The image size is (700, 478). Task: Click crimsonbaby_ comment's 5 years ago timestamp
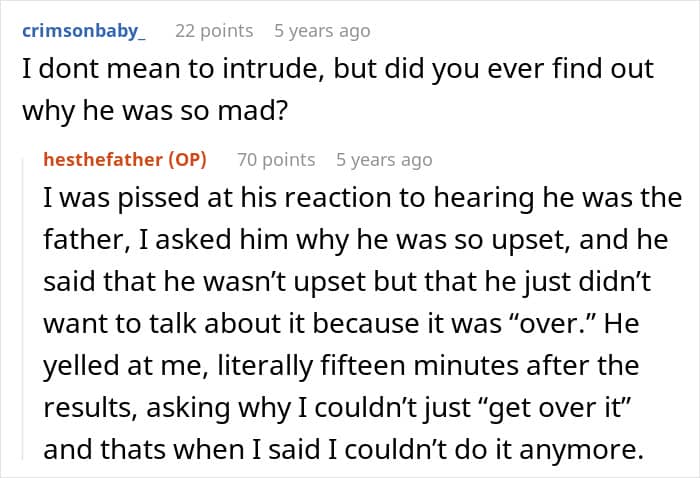coord(321,31)
